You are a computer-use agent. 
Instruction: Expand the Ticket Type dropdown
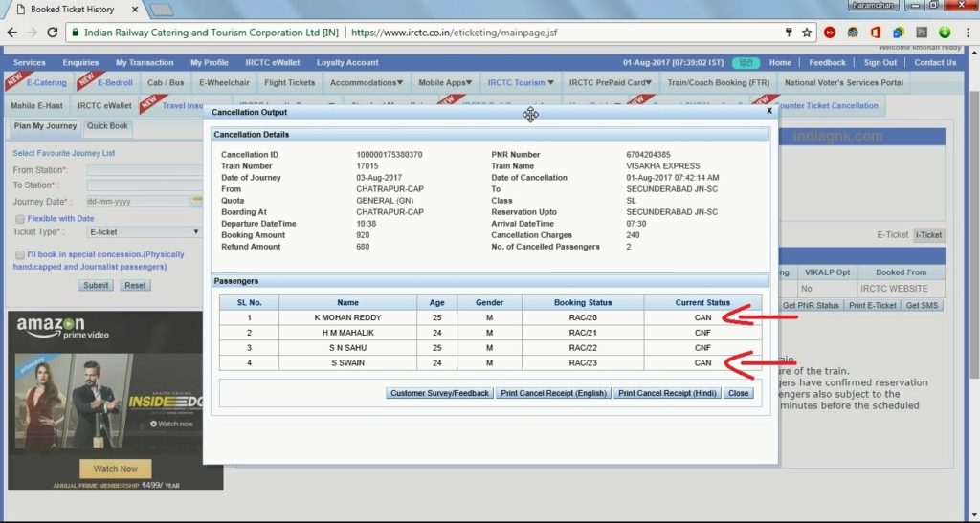[144, 232]
